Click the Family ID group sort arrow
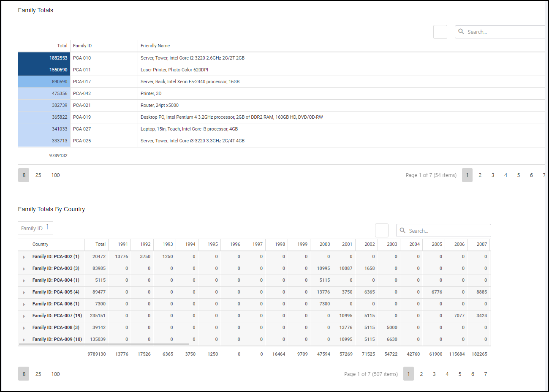Screen dimensions: 549x392 47,227
